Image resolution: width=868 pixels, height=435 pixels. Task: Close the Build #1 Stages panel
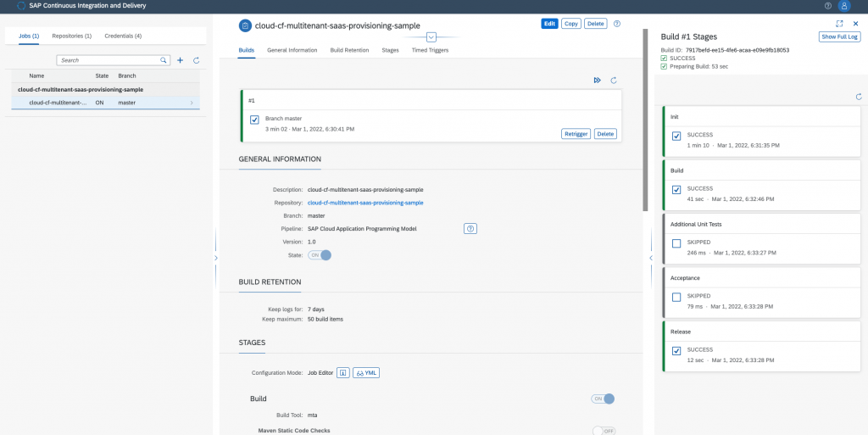855,24
